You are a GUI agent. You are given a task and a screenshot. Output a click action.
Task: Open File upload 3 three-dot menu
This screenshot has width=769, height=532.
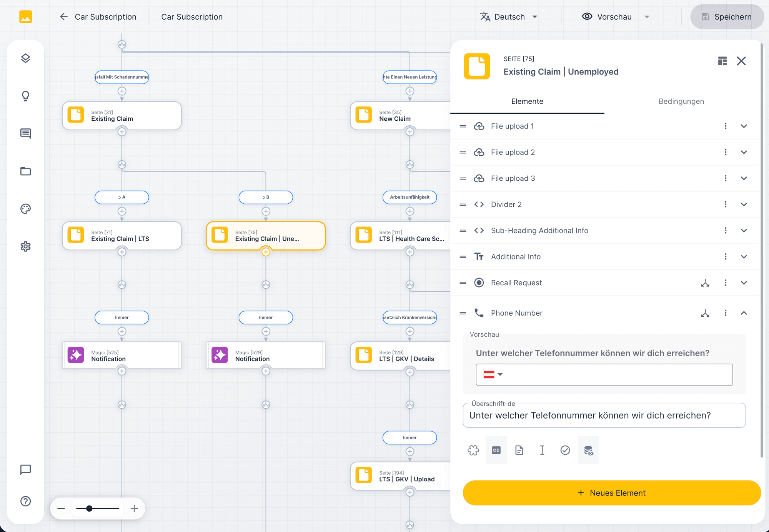(x=726, y=178)
